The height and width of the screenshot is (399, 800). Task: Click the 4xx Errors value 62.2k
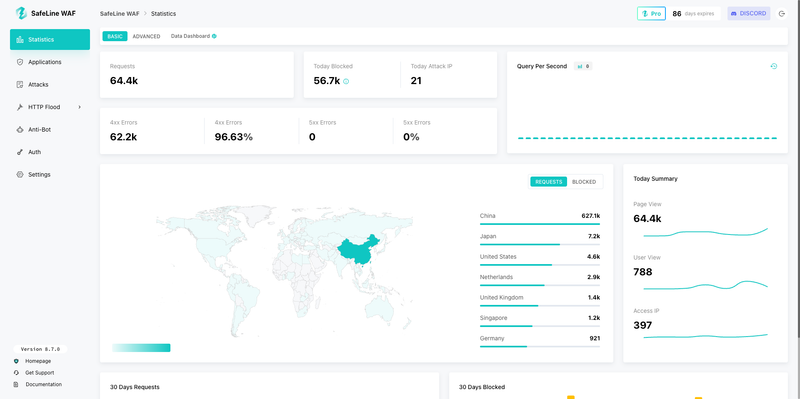[x=123, y=137]
